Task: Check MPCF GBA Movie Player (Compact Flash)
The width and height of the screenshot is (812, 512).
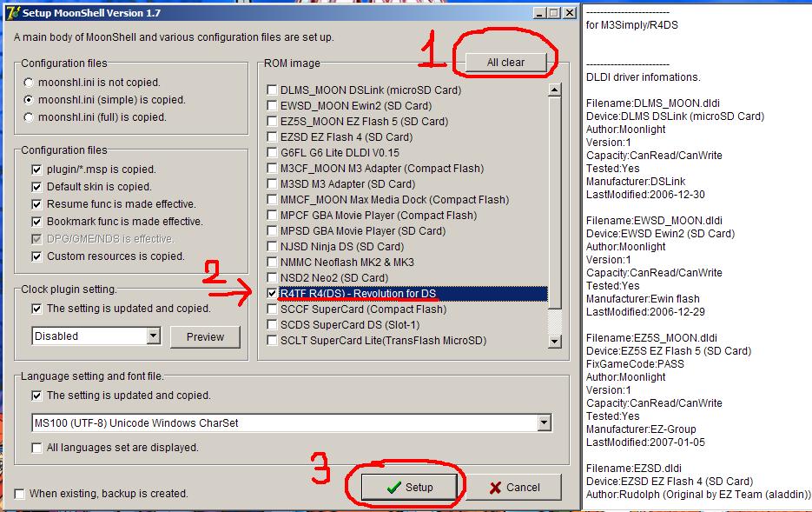Action: pyautogui.click(x=272, y=215)
